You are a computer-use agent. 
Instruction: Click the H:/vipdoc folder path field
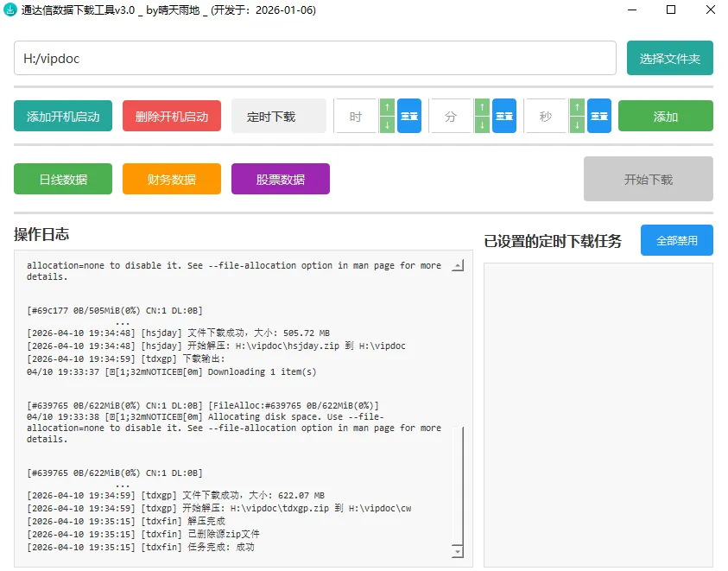click(315, 58)
